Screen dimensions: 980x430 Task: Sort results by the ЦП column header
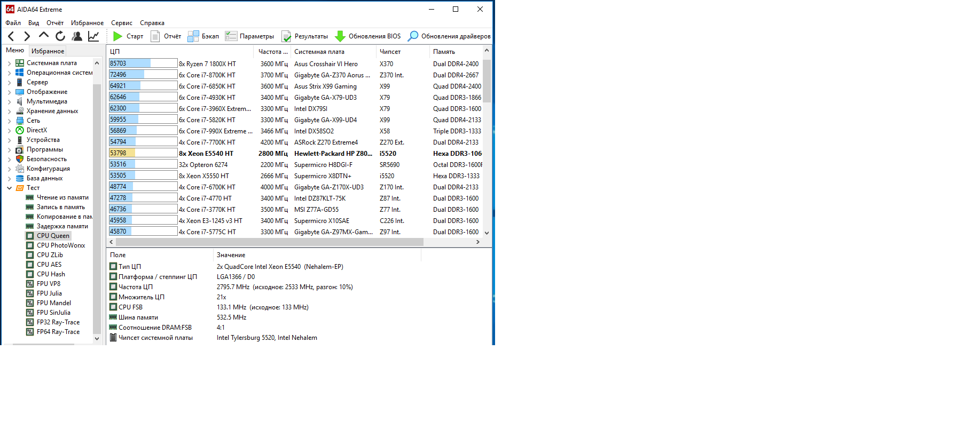[x=181, y=52]
